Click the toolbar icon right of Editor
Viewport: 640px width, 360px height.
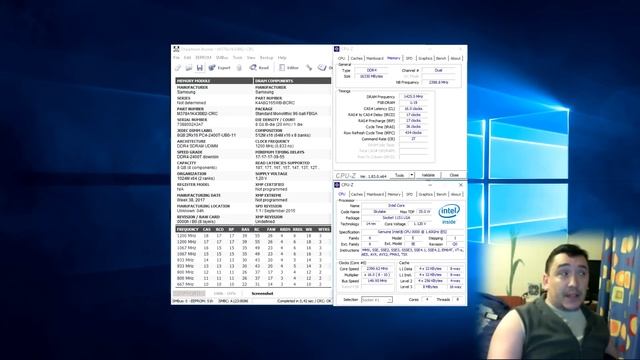tap(309, 68)
